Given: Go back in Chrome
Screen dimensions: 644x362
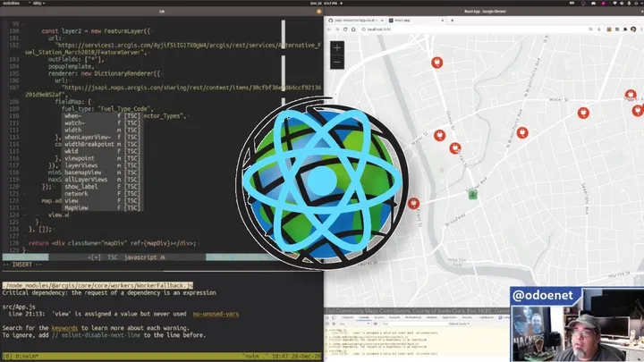Looking at the screenshot, I should pyautogui.click(x=329, y=29).
